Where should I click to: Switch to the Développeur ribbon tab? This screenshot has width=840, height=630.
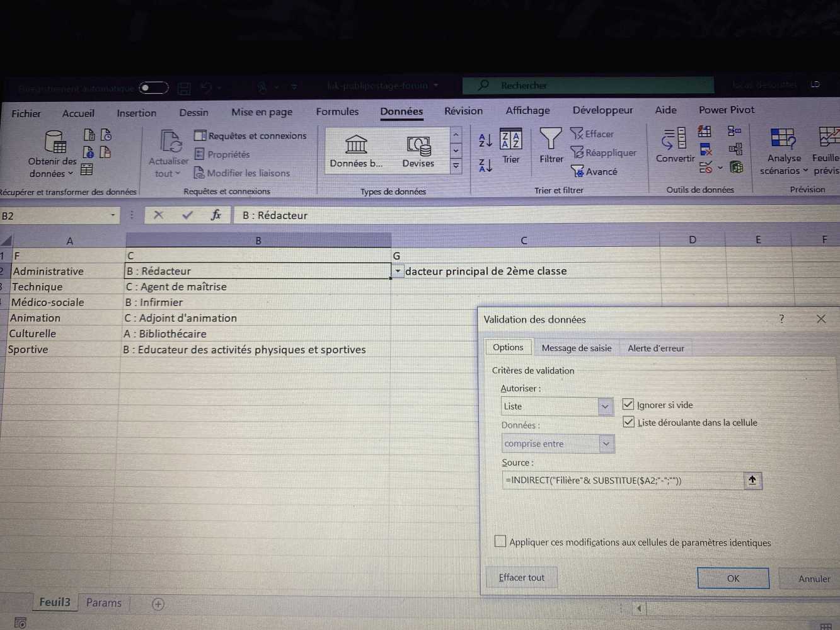(602, 110)
